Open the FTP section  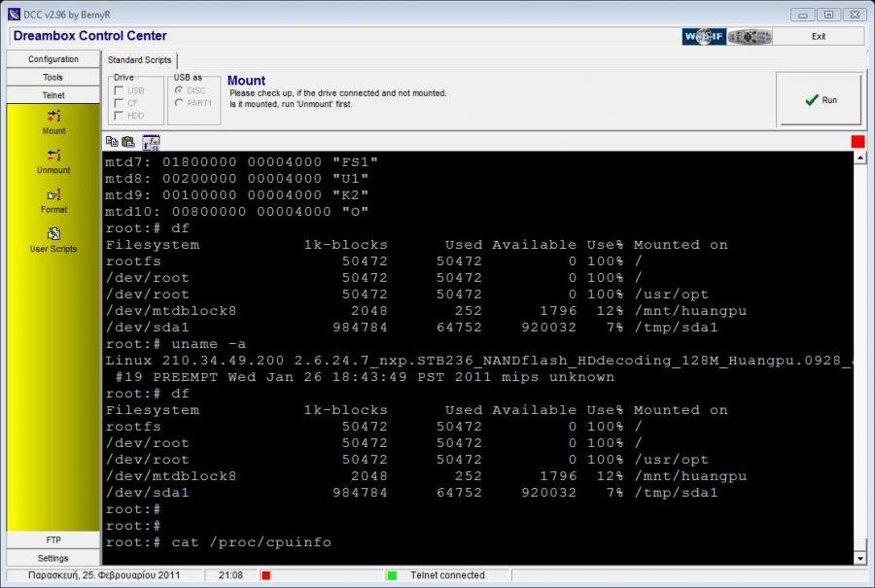[x=53, y=540]
